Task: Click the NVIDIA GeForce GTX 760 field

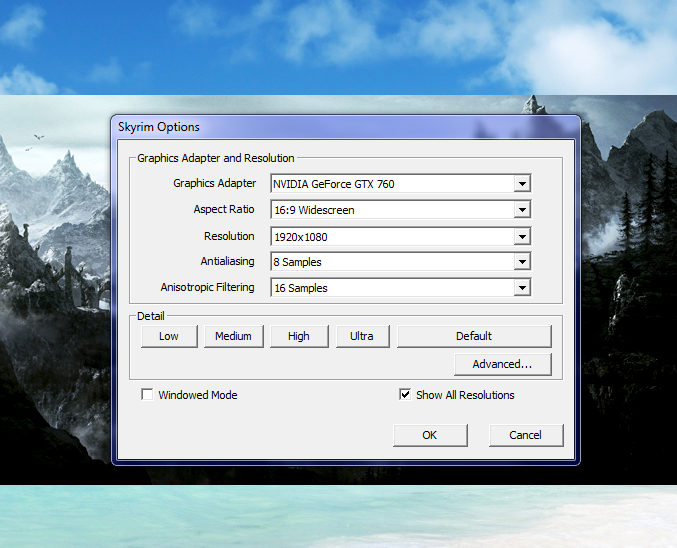Action: point(401,184)
